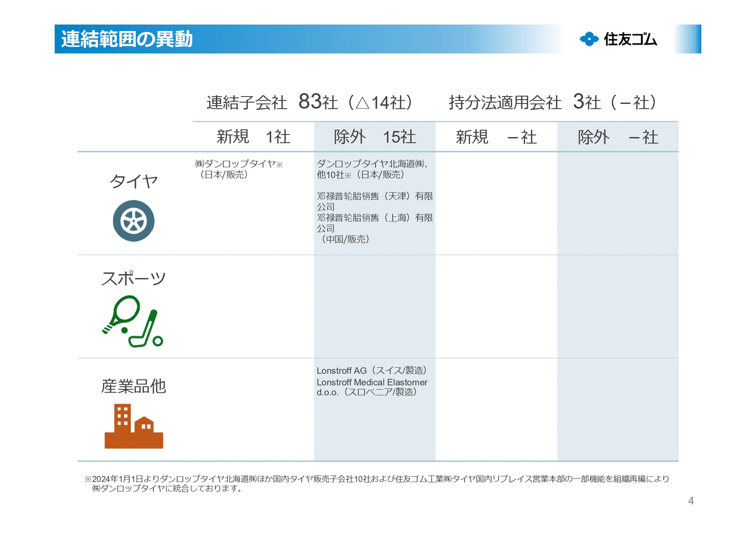The height and width of the screenshot is (535, 756).
Task: Click the 除外 15社 column header
Action: 374,137
